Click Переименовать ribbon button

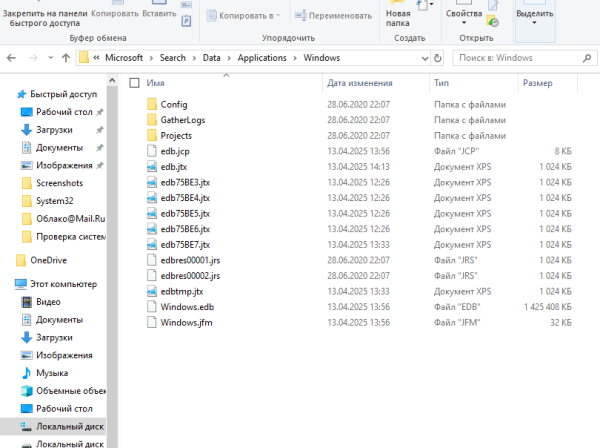click(x=333, y=16)
